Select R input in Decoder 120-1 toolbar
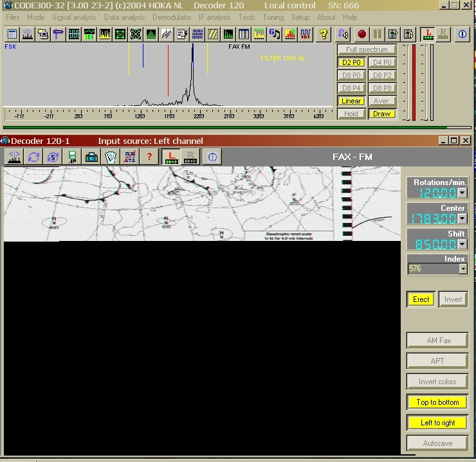 pos(190,157)
